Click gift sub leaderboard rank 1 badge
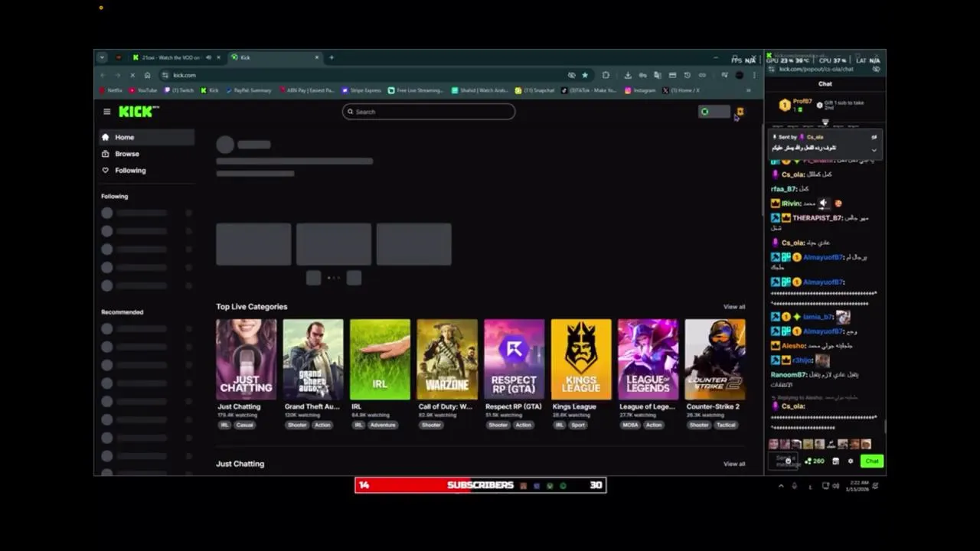This screenshot has height=551, width=980. 785,105
